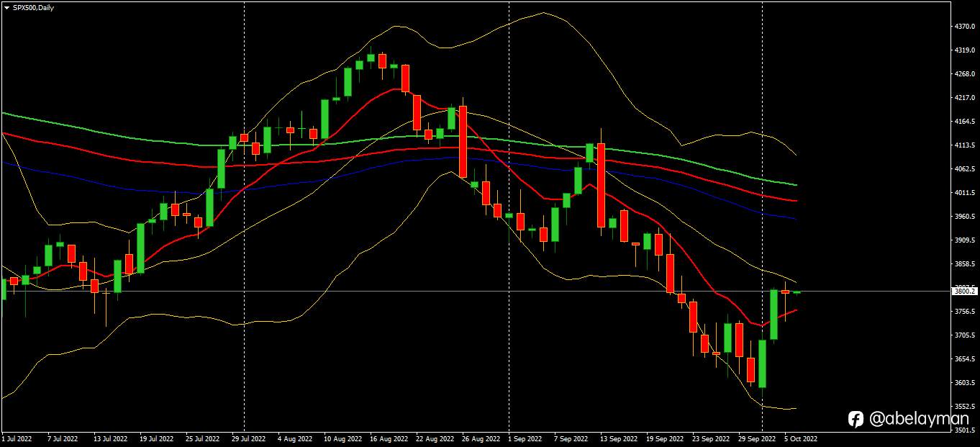
Task: Click the 16 Aug 2022 date label
Action: [389, 438]
